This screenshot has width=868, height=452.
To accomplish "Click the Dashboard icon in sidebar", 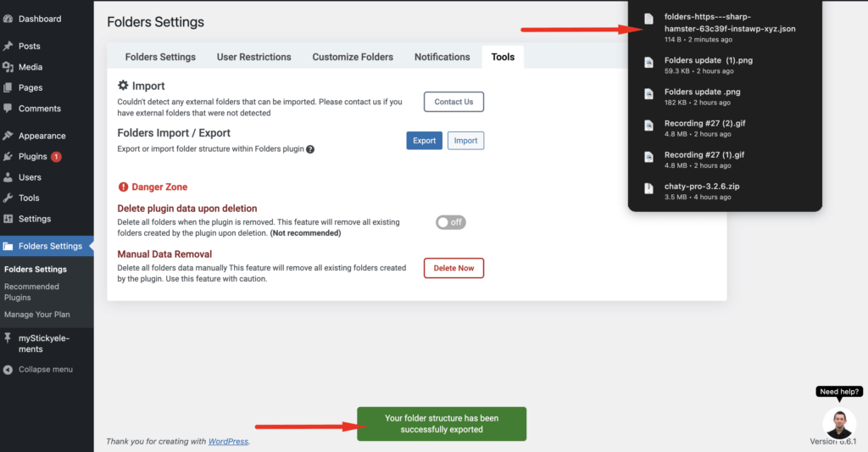I will coord(8,19).
